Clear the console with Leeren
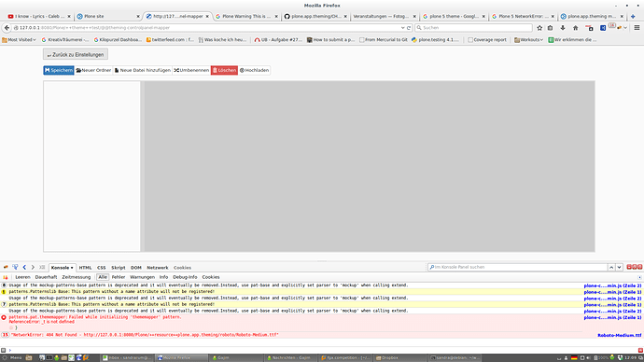The width and height of the screenshot is (644, 362). click(x=22, y=277)
